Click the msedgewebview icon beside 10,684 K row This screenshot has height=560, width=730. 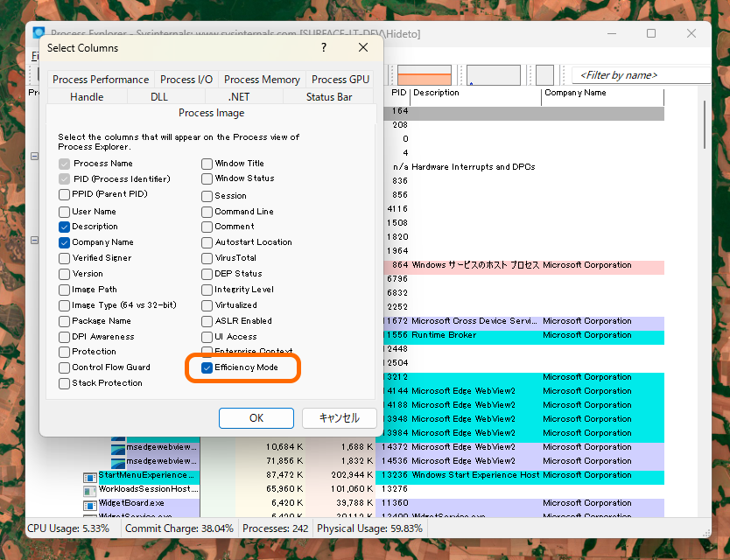coord(118,448)
